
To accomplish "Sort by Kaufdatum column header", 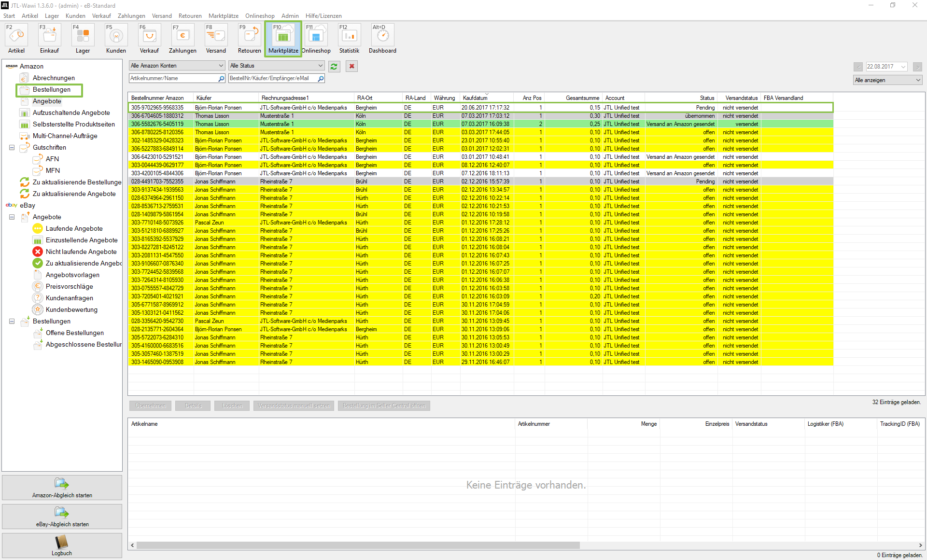I will point(487,98).
